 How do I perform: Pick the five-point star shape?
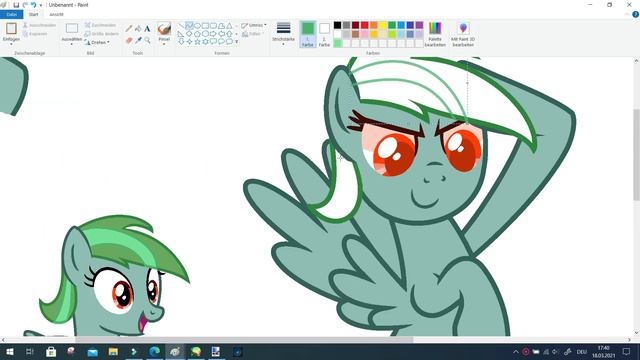197,42
